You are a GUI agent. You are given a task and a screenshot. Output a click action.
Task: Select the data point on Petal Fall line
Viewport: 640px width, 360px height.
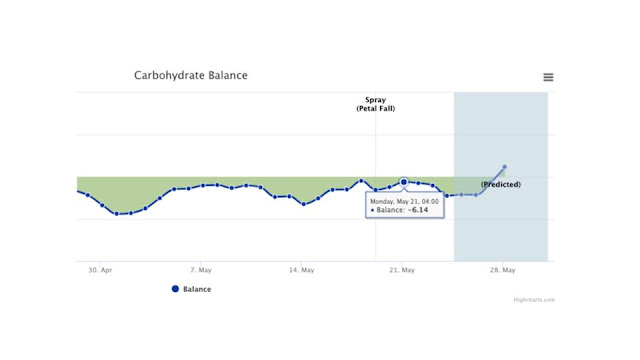376,190
